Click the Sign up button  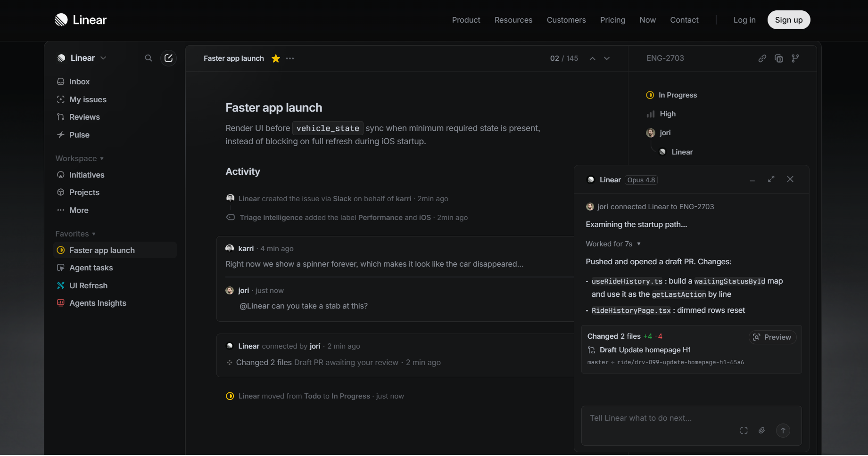point(789,20)
